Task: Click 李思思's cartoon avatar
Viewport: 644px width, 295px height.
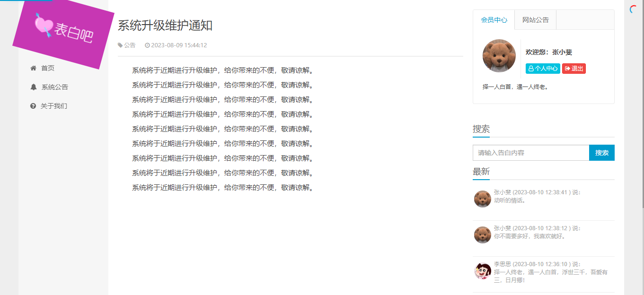Action: [x=483, y=271]
